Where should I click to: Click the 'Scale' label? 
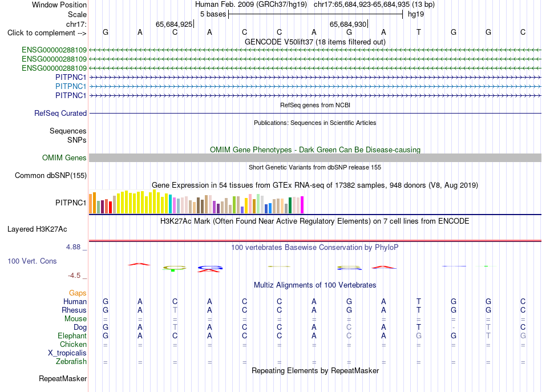click(77, 14)
